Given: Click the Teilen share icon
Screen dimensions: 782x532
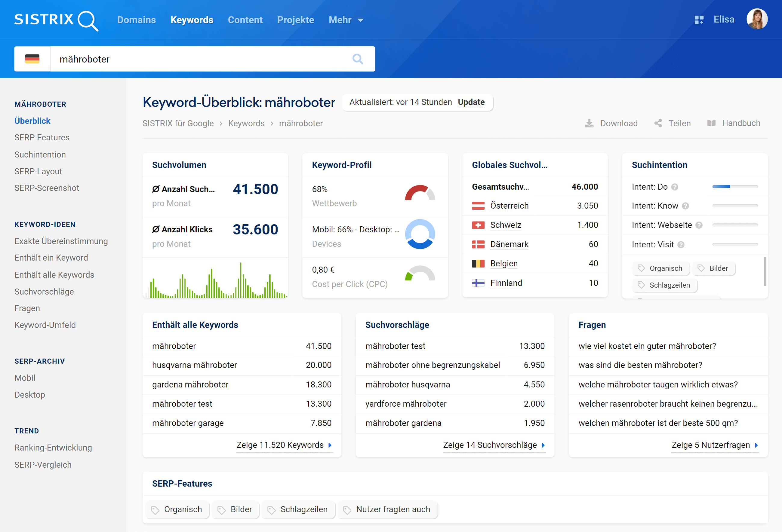Looking at the screenshot, I should [x=658, y=124].
